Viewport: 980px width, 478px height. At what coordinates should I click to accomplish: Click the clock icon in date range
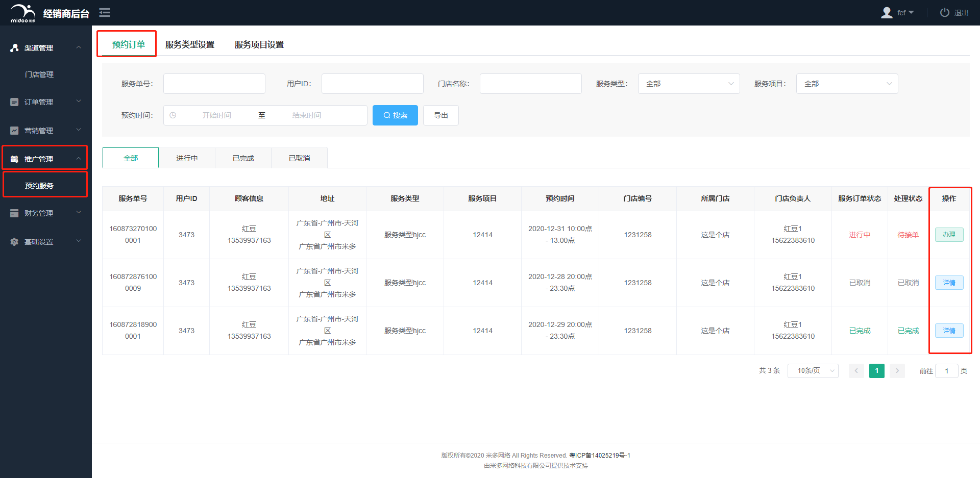(173, 115)
